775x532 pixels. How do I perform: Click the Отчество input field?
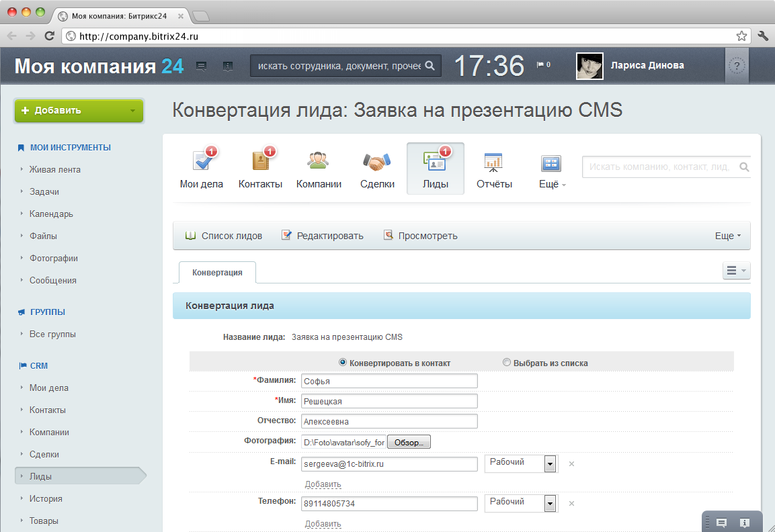389,422
